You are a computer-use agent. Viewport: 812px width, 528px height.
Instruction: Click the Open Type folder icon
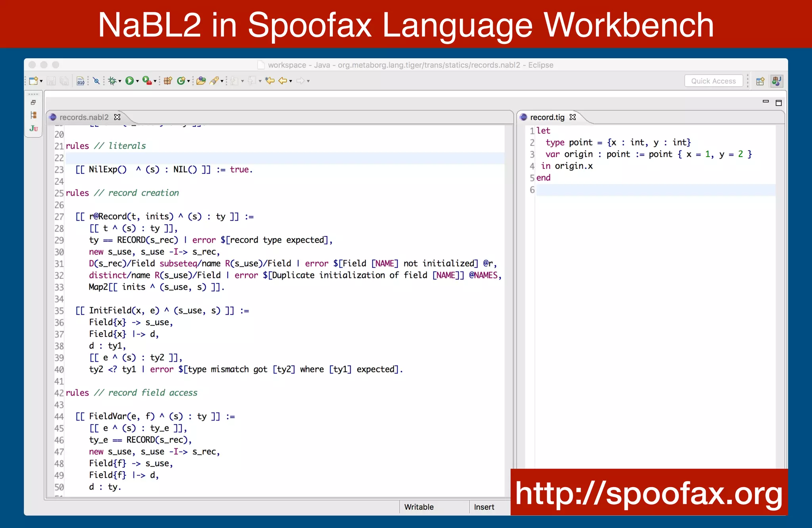[201, 81]
